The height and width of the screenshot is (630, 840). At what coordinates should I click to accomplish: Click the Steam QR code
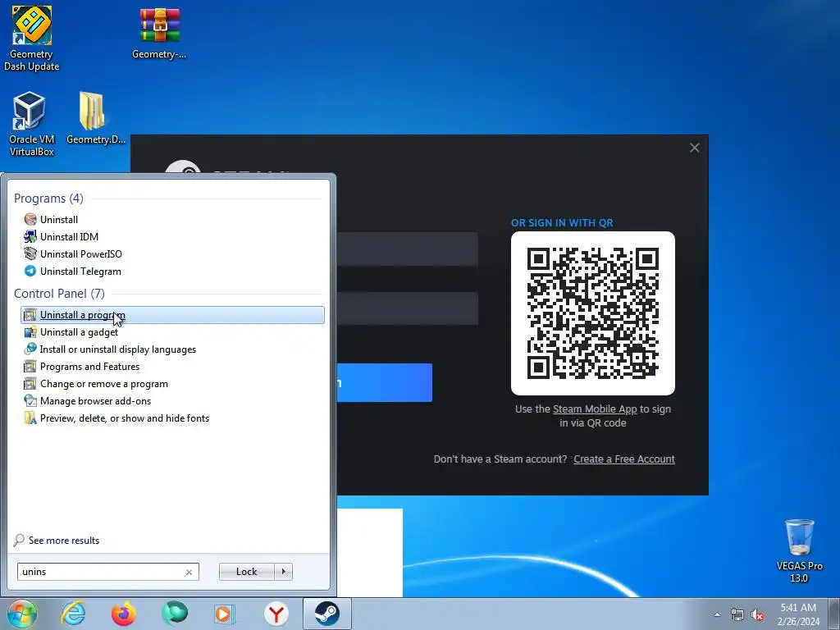pyautogui.click(x=593, y=313)
